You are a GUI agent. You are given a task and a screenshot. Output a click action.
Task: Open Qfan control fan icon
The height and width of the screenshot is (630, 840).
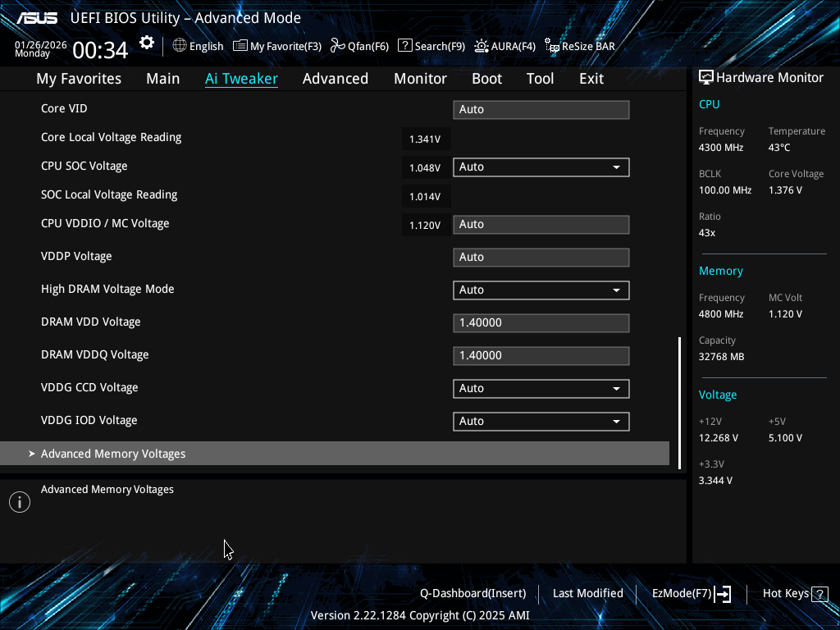tap(337, 46)
